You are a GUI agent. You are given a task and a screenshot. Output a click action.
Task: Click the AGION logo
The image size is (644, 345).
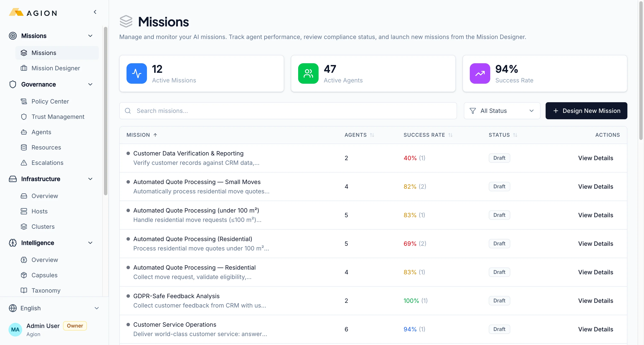(x=33, y=12)
